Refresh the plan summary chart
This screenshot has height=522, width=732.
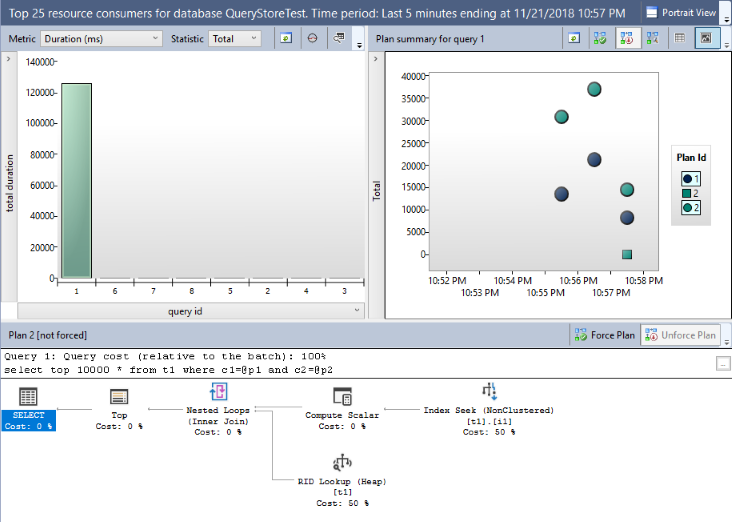[x=574, y=38]
